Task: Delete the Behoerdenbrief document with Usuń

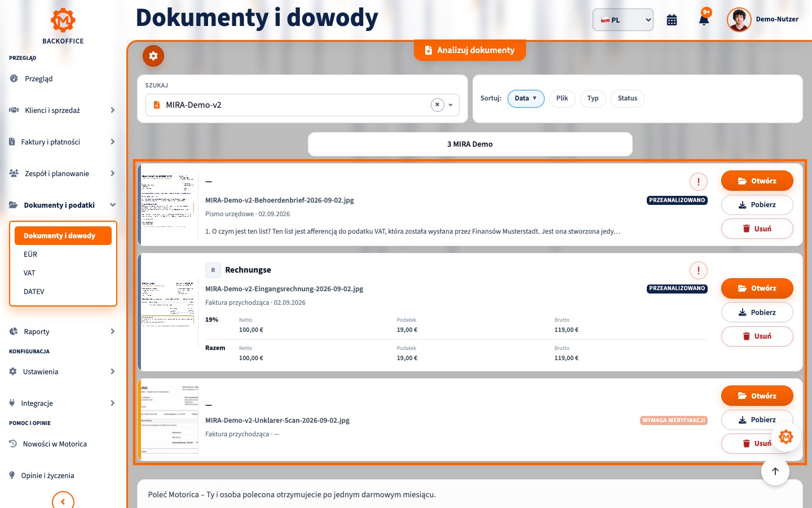Action: click(x=757, y=229)
